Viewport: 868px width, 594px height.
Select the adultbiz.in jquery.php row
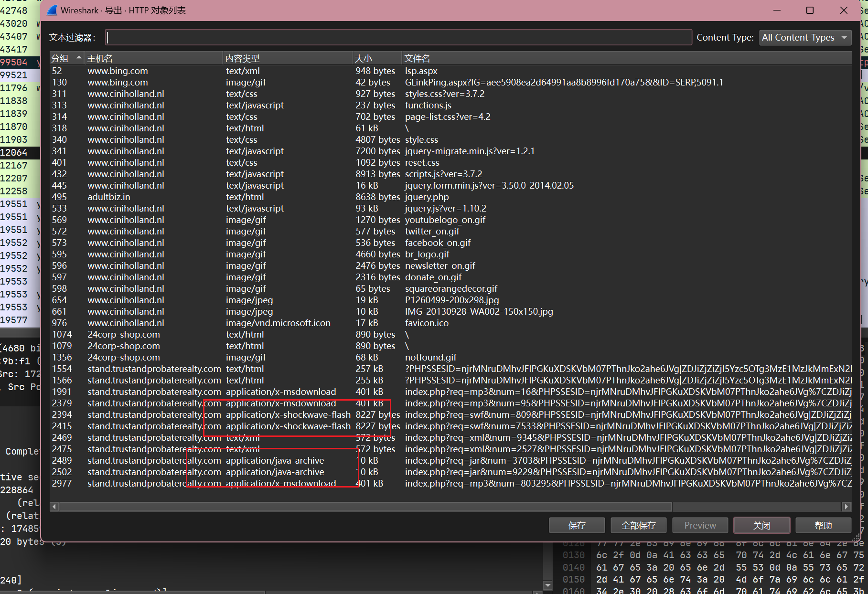(x=427, y=197)
